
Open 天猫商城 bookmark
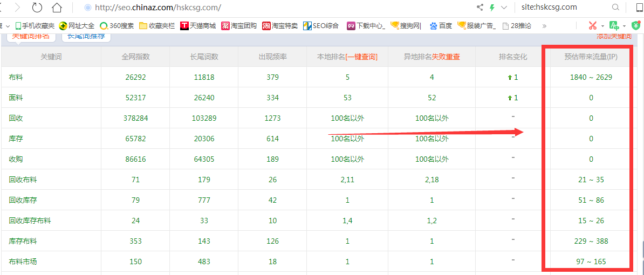(x=198, y=25)
